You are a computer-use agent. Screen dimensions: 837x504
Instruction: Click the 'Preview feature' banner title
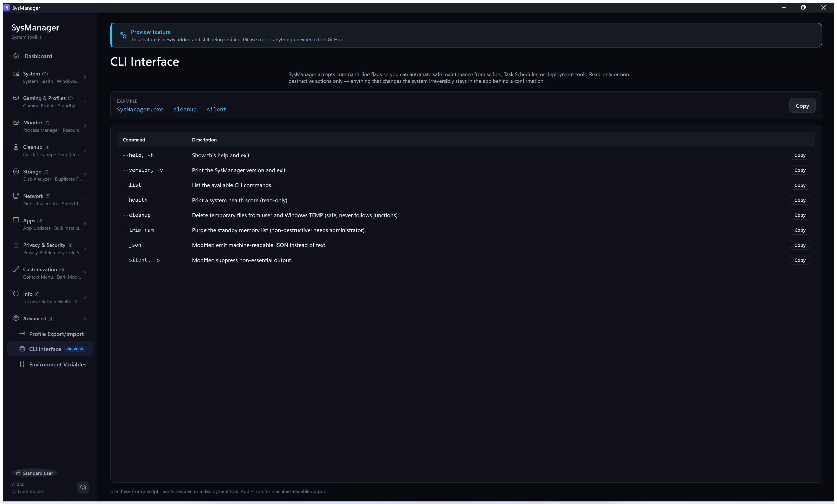coord(151,32)
